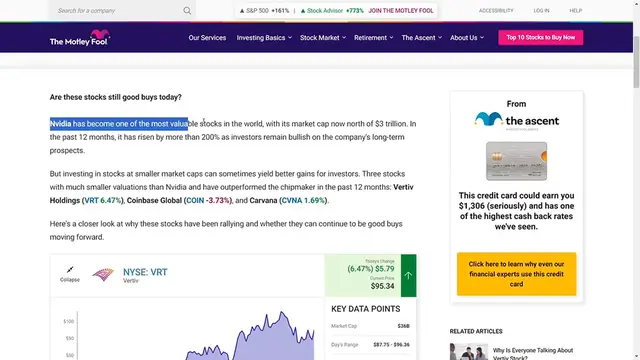Image resolution: width=640 pixels, height=360 pixels.
Task: Click JOIN THE MOTLEY FOOL link
Action: coord(401,11)
